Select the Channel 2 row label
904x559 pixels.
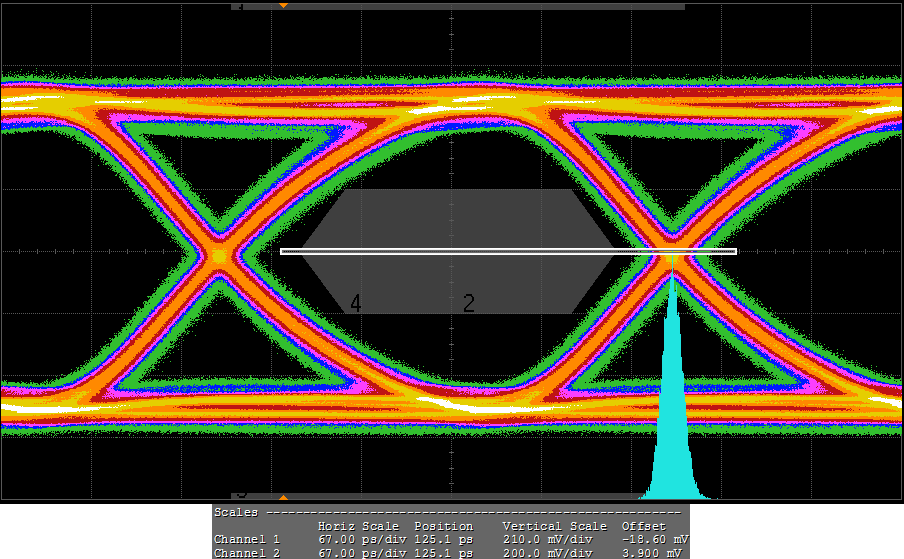247,552
